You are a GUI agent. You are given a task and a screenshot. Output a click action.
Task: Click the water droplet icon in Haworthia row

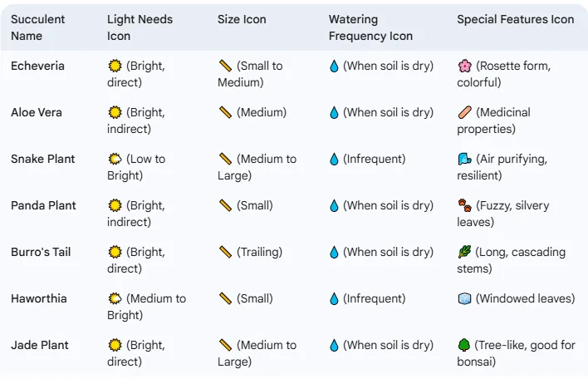334,298
